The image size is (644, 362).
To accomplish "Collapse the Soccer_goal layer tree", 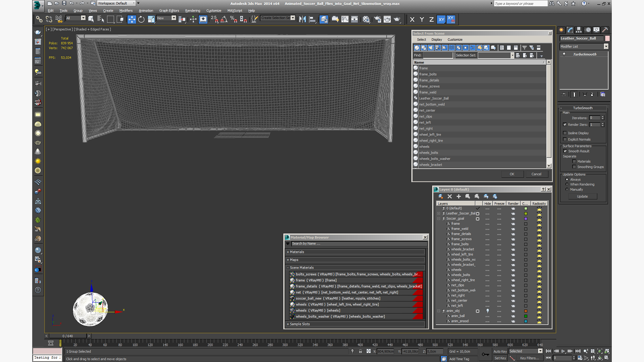I will (x=439, y=219).
